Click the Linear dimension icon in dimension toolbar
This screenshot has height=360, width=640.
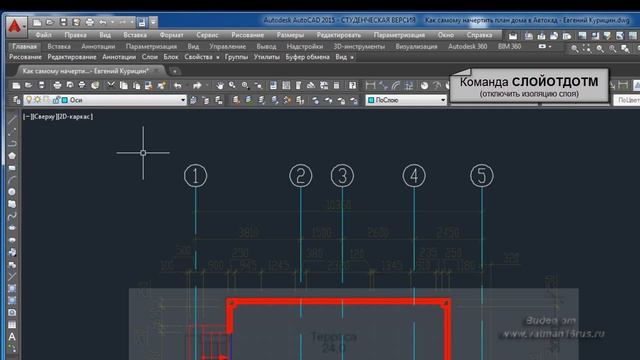point(370,85)
